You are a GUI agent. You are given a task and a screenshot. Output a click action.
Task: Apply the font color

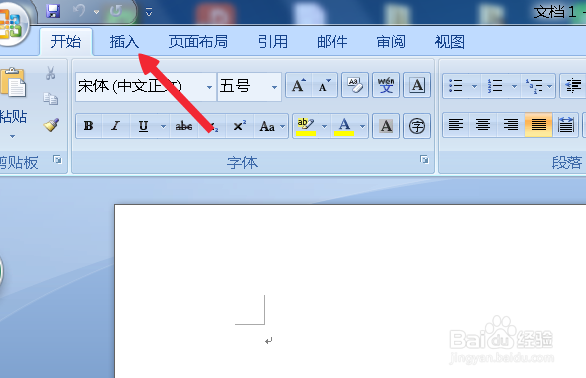pos(344,126)
